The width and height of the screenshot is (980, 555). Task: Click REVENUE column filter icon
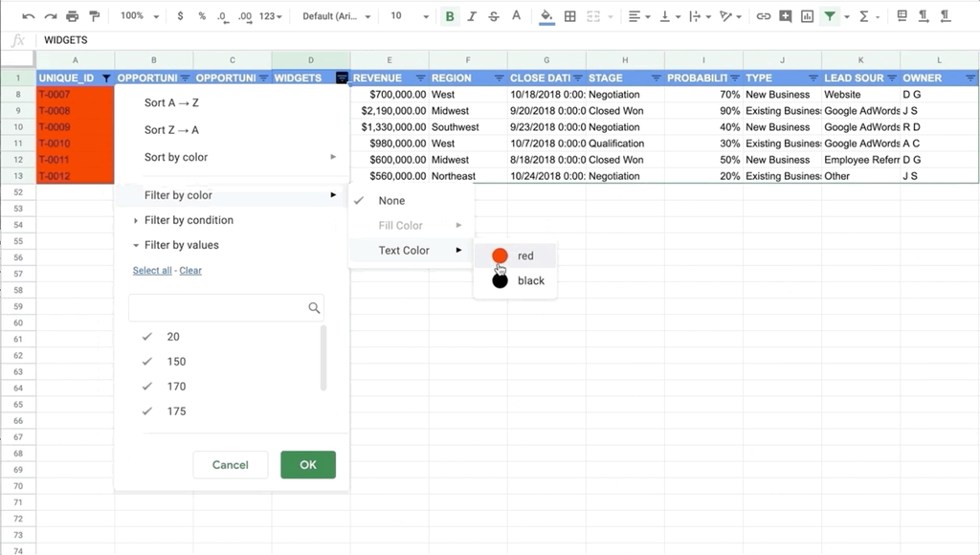click(421, 78)
